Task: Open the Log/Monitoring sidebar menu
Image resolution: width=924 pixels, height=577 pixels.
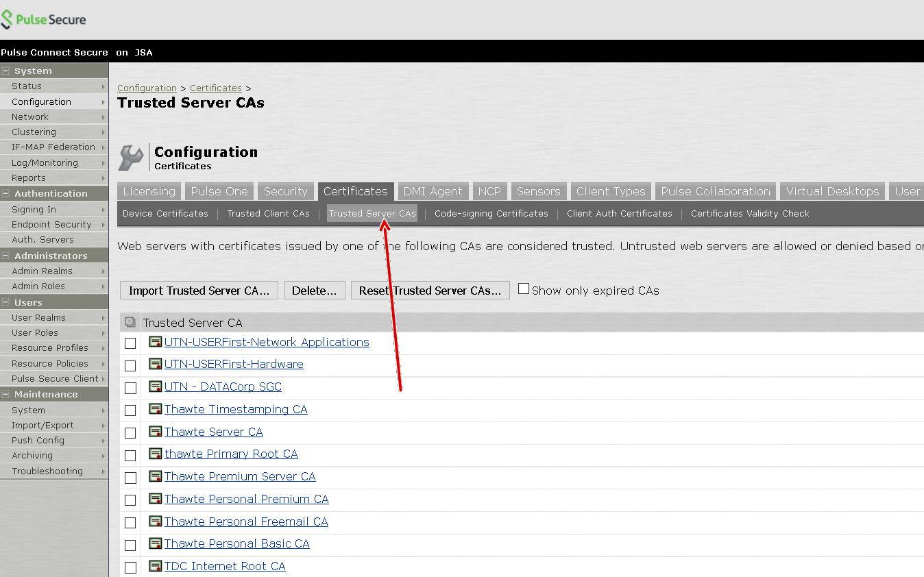Action: coord(54,162)
